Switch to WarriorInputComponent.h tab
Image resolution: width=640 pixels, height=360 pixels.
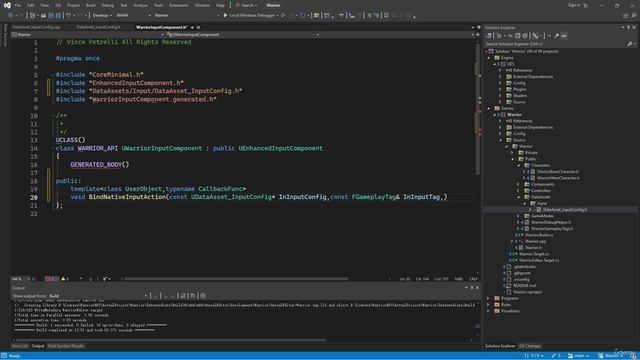(161, 27)
